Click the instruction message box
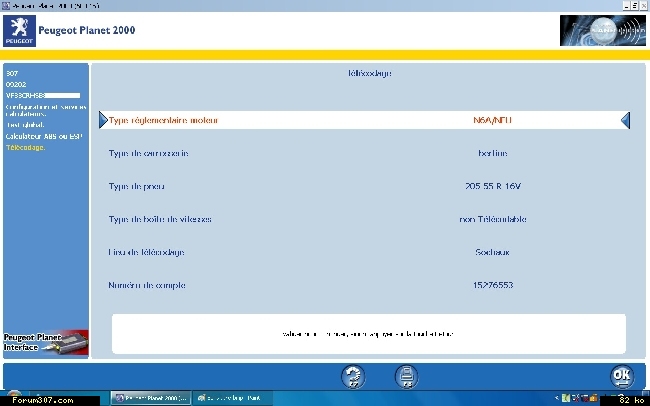The width and height of the screenshot is (650, 406). point(369,334)
